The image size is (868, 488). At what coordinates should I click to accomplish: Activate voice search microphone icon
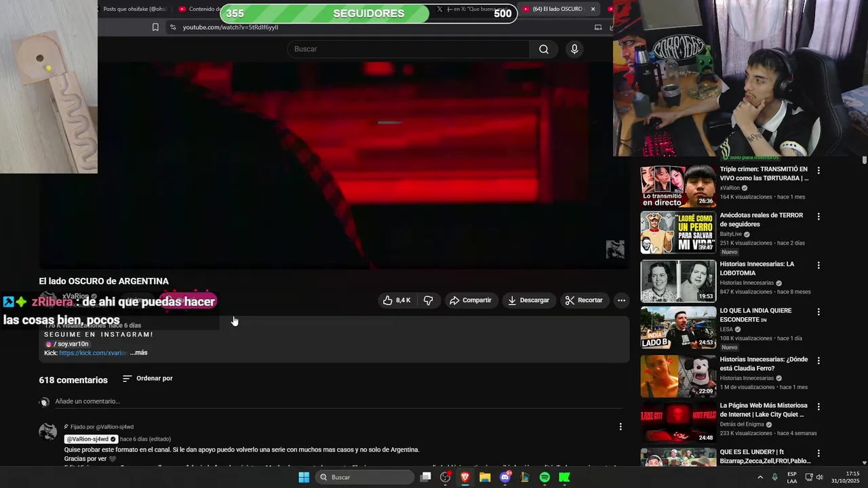[x=574, y=49]
